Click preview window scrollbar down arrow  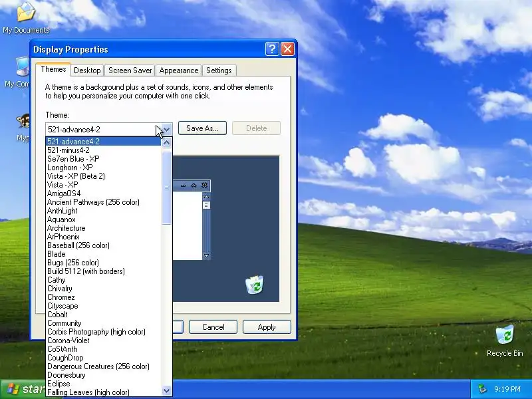point(206,255)
